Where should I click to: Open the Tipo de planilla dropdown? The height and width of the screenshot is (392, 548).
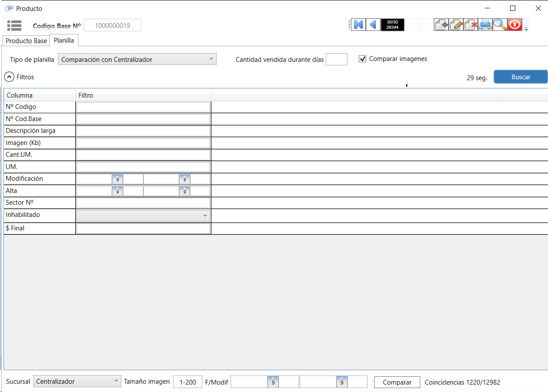point(137,59)
